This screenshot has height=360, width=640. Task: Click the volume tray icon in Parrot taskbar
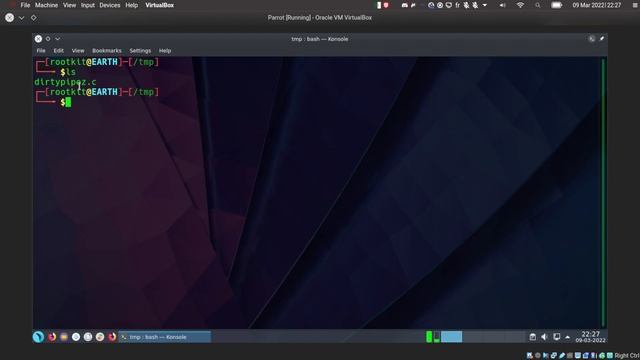pyautogui.click(x=544, y=337)
